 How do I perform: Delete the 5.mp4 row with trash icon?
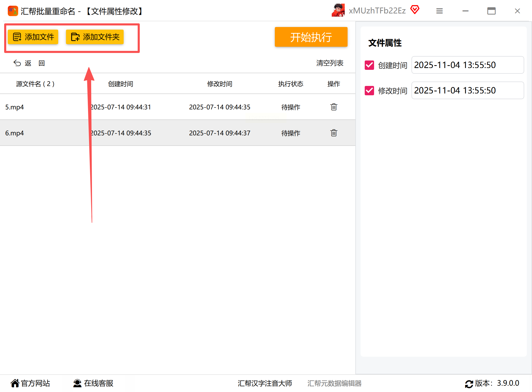334,107
